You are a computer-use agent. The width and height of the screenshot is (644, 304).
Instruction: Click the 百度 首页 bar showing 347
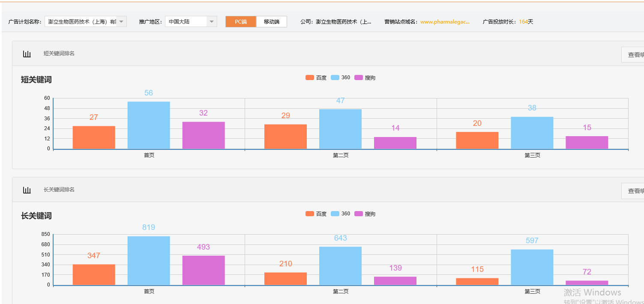(94, 274)
